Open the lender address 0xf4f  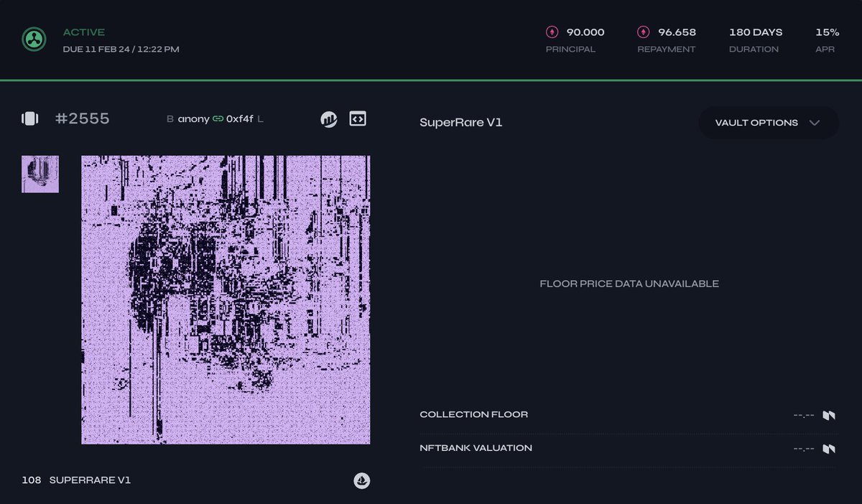click(238, 119)
